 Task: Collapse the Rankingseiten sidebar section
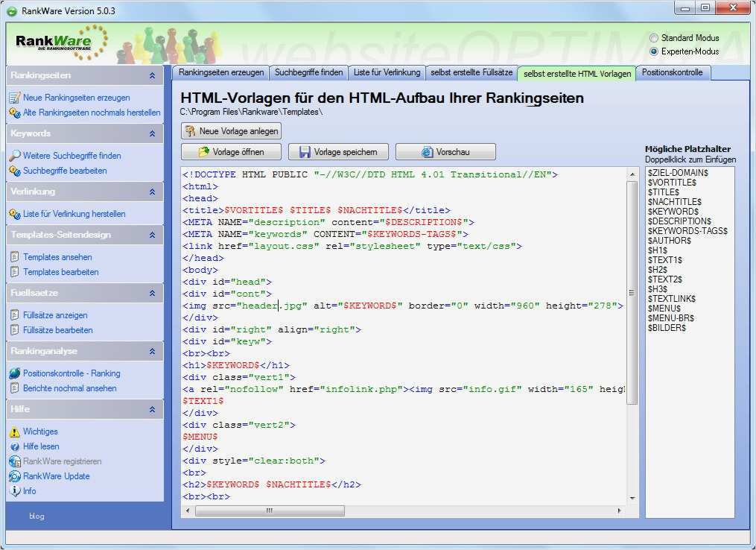(153, 76)
